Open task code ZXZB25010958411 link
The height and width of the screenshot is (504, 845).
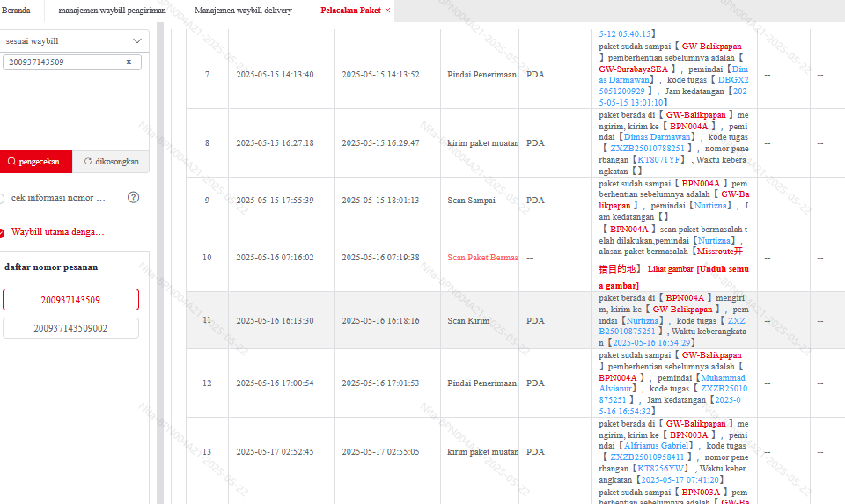[x=647, y=457]
